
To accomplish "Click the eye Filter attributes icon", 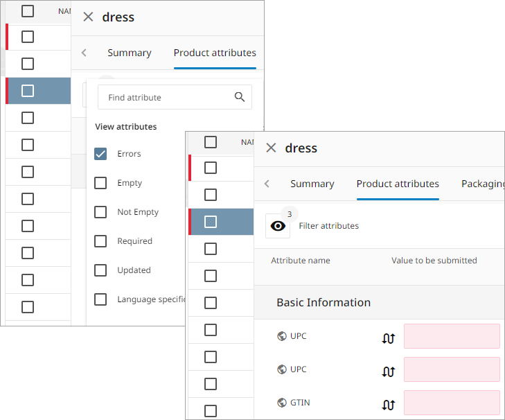I will 278,226.
